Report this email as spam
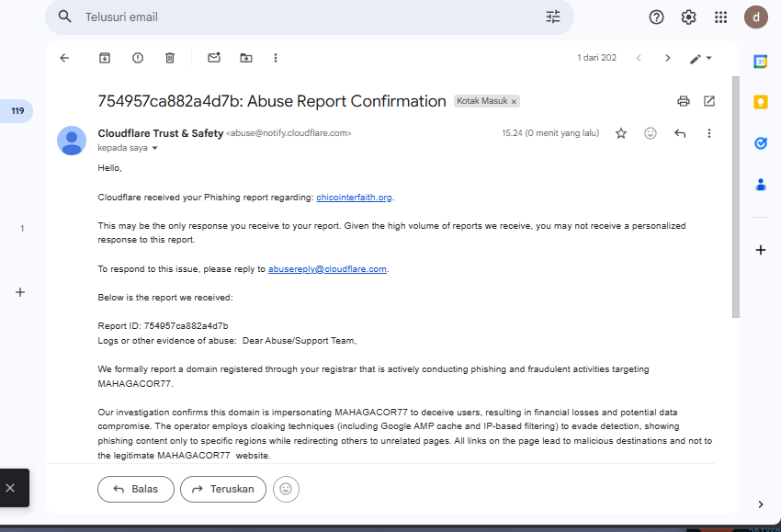 click(138, 58)
